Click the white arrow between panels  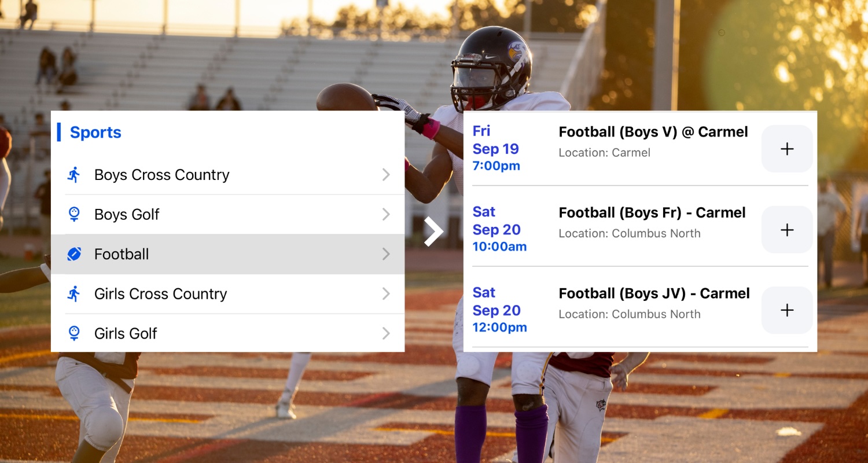click(433, 232)
